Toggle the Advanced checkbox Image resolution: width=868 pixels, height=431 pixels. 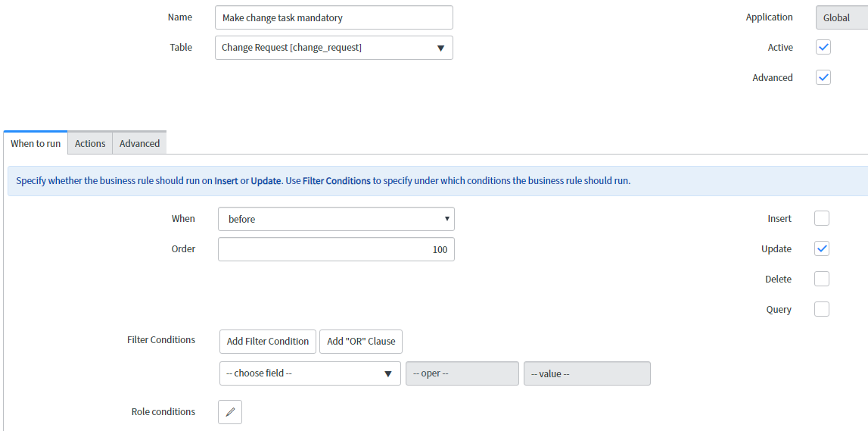(823, 77)
